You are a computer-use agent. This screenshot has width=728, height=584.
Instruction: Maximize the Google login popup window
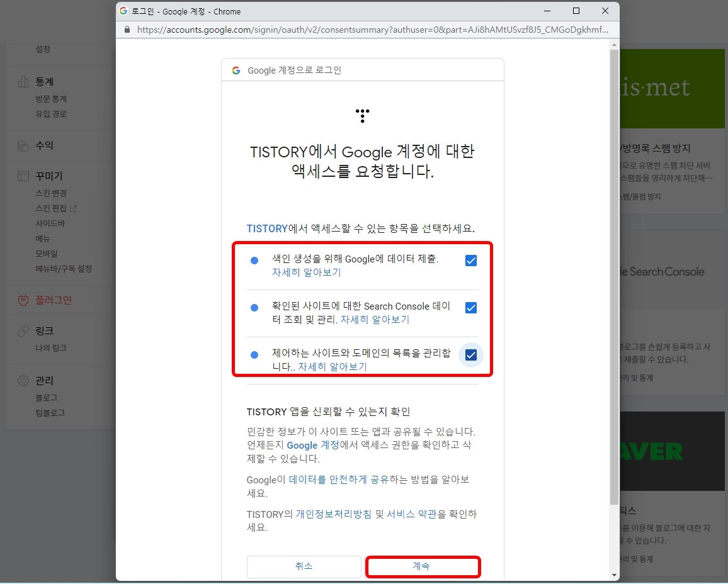(576, 11)
